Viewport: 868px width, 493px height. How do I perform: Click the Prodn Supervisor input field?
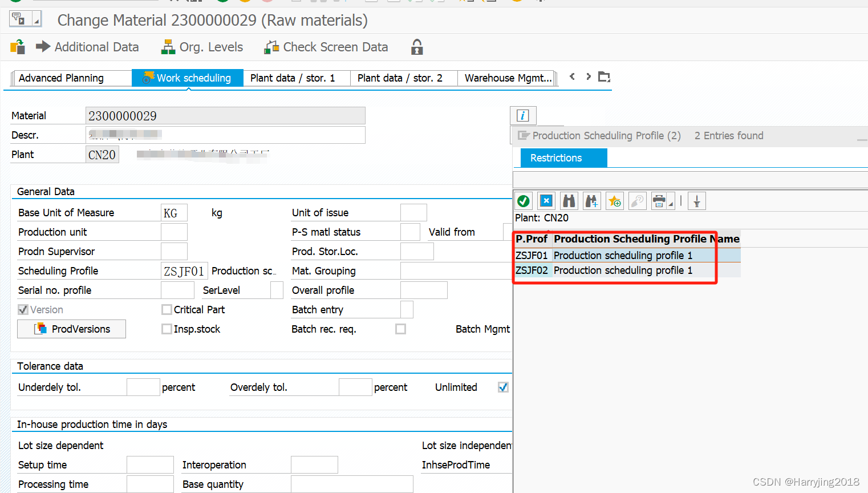(174, 252)
